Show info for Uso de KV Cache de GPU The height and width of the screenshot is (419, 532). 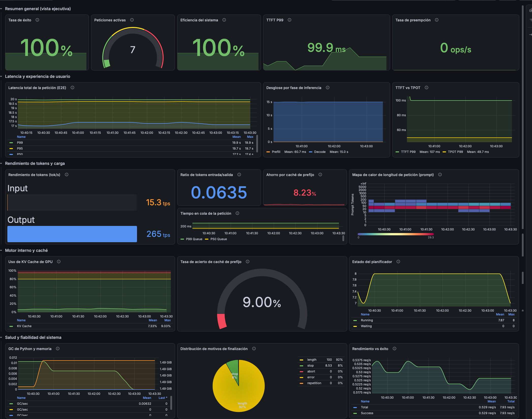59,262
